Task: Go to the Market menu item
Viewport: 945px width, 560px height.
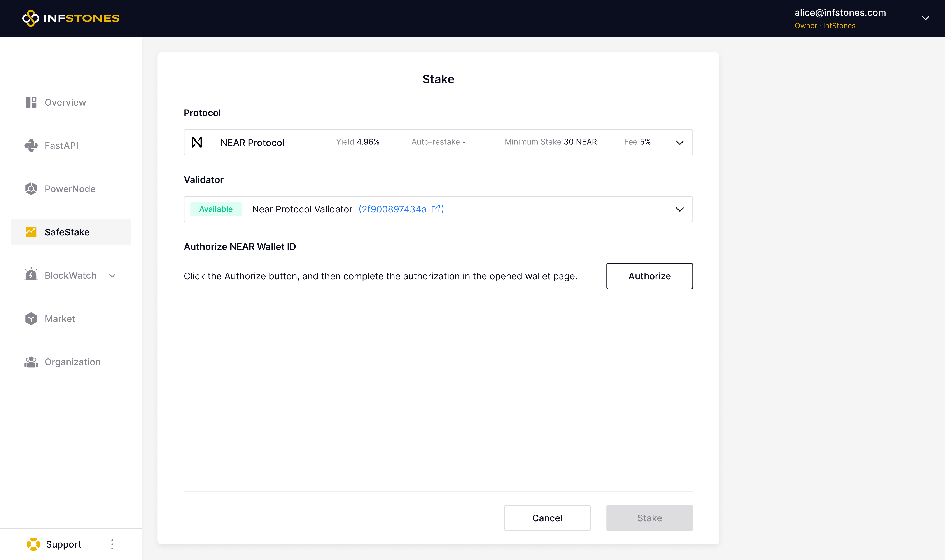Action: tap(60, 319)
